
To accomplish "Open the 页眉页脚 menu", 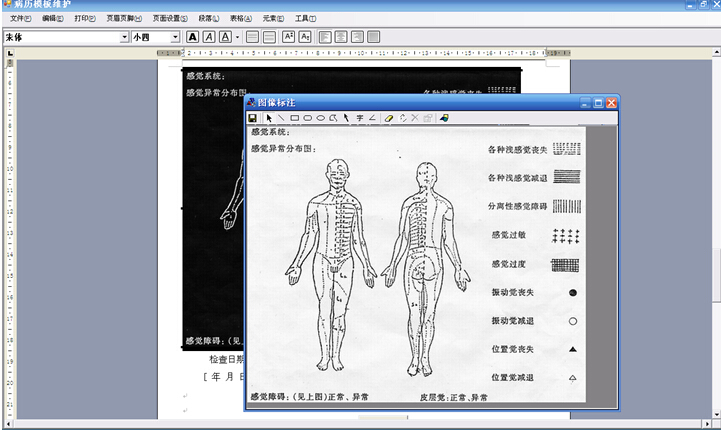I will [124, 18].
